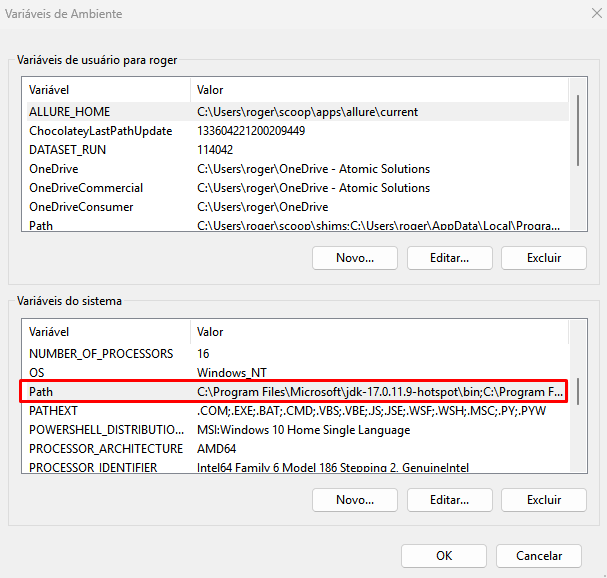The width and height of the screenshot is (607, 578).
Task: Click the system variables list scrollbar
Action: click(578, 392)
